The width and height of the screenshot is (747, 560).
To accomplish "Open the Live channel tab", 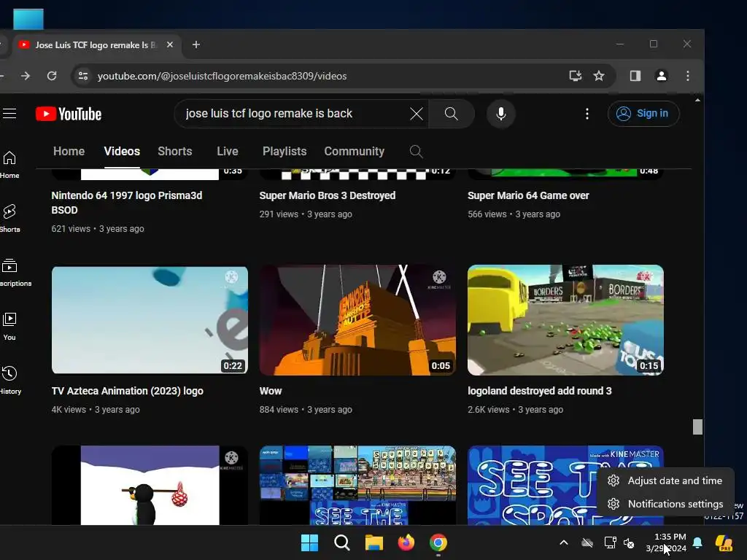I will coord(228,152).
